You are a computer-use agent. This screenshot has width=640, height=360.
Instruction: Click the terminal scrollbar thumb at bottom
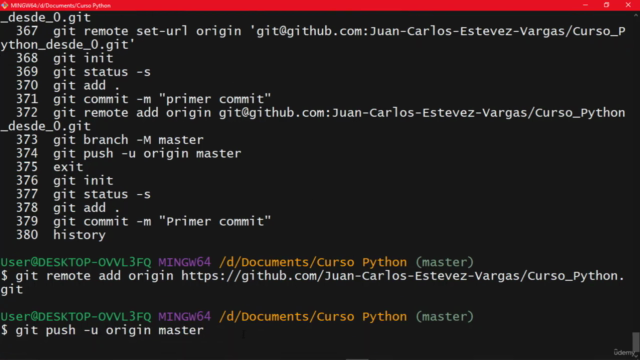point(636,342)
